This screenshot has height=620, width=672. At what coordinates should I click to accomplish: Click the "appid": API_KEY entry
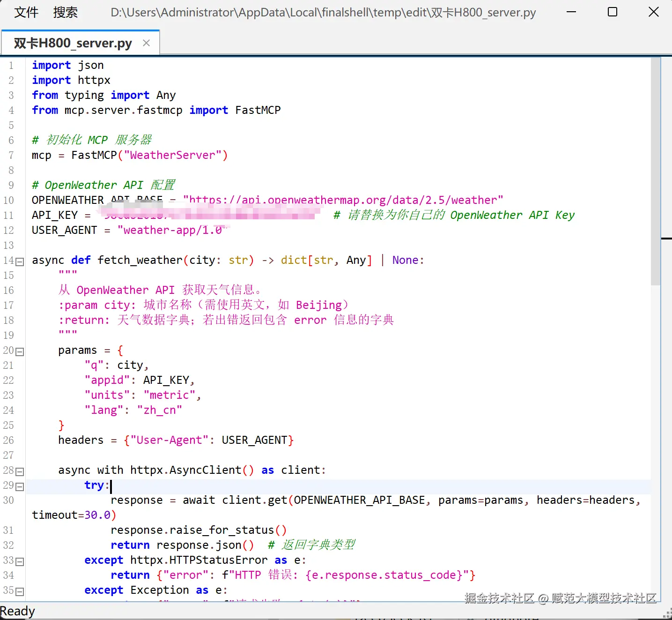[x=140, y=380]
